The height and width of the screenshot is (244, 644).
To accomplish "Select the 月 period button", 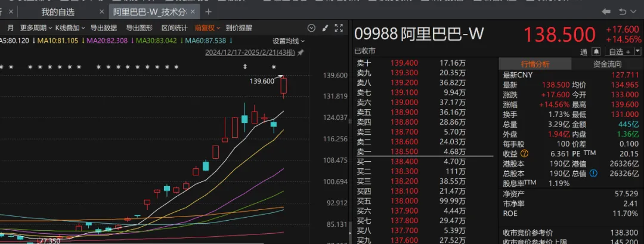I will pyautogui.click(x=11, y=28).
